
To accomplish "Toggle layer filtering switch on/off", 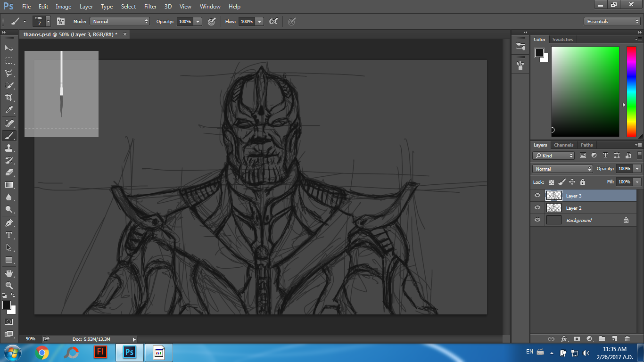I will [x=639, y=155].
